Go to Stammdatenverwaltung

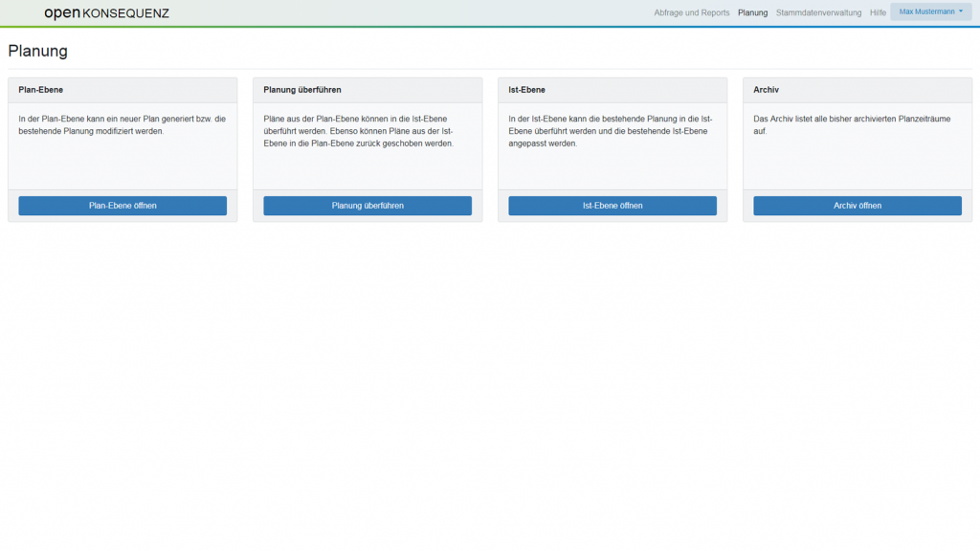coord(818,12)
